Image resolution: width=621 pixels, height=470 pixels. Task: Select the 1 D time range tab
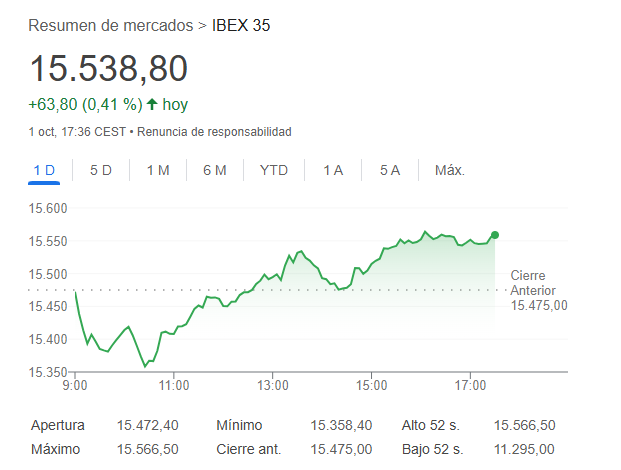(x=44, y=170)
